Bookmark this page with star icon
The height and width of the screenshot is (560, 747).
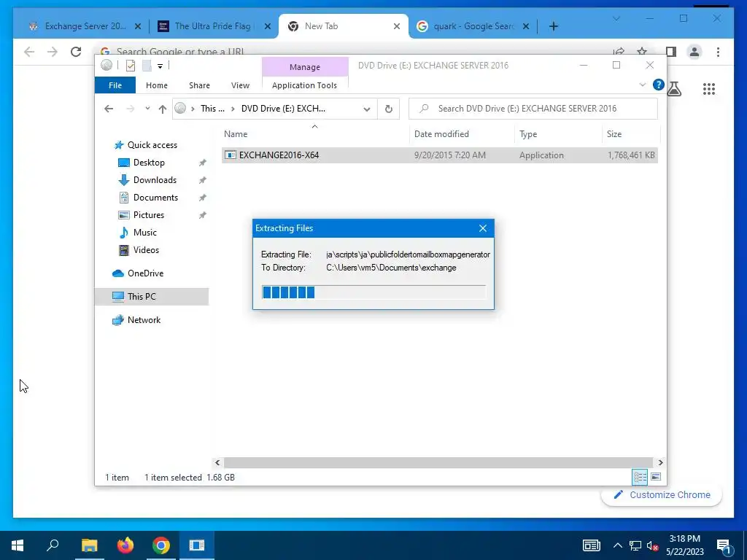[x=642, y=52]
